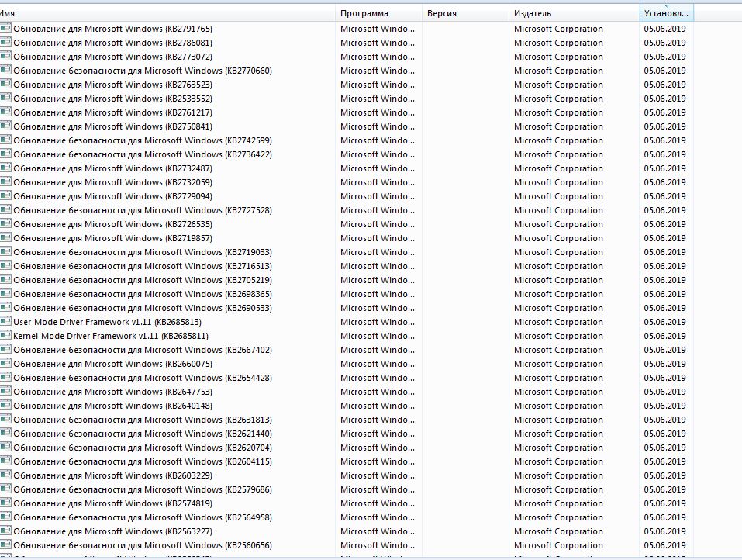Click the update icon for KB2705219
Viewport: 742px width, 560px height.
click(5, 280)
